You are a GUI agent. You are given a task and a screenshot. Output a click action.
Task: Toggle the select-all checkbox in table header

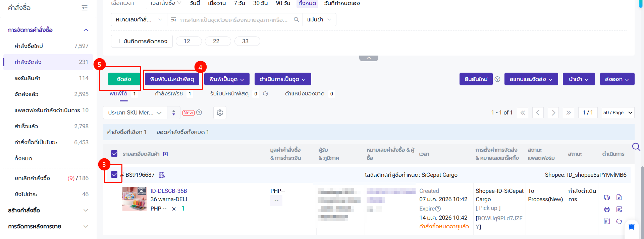[114, 154]
